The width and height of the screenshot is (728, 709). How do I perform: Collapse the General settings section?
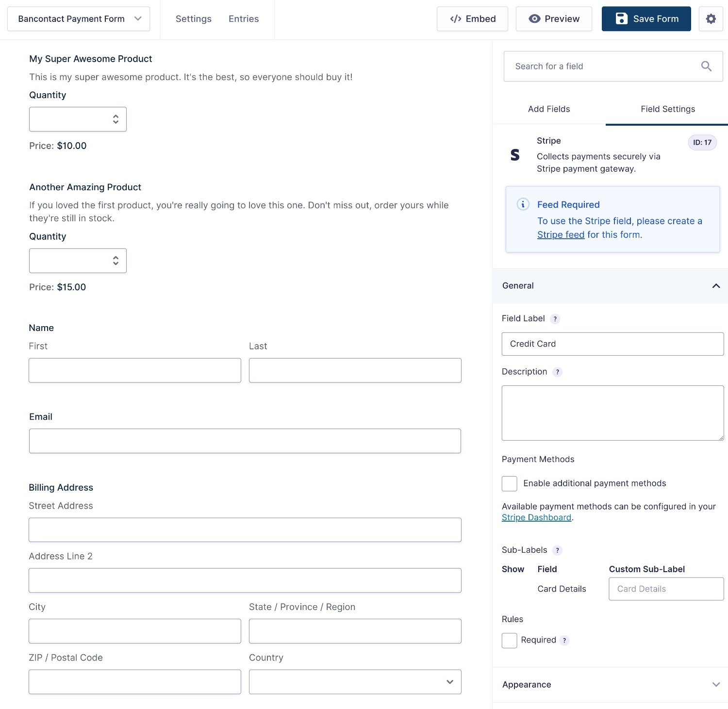[610, 286]
